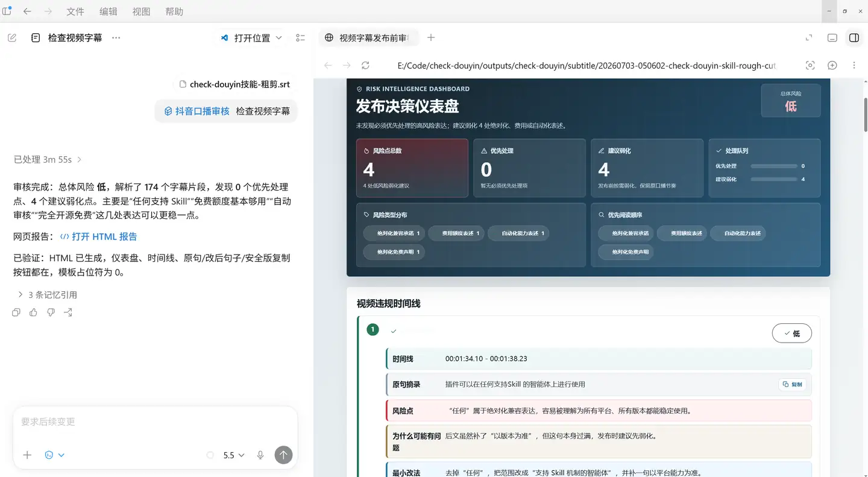
Task: Click the plus attach icon in input box
Action: (27, 455)
